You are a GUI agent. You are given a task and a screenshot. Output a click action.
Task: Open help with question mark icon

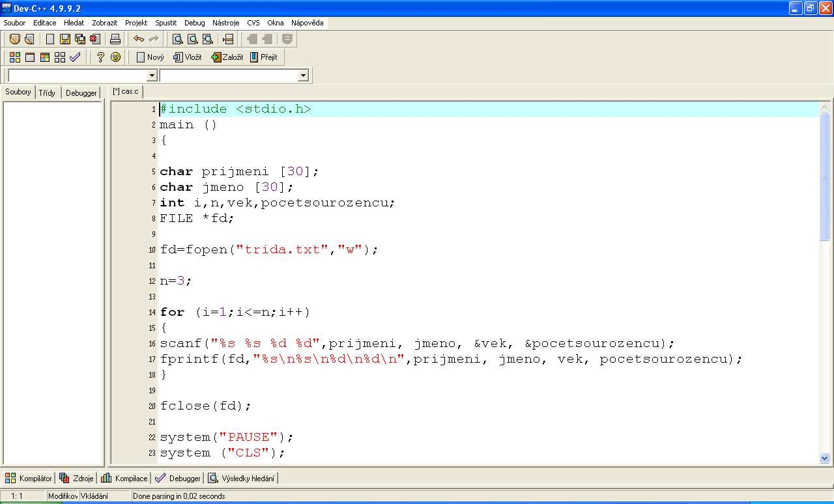coord(100,57)
